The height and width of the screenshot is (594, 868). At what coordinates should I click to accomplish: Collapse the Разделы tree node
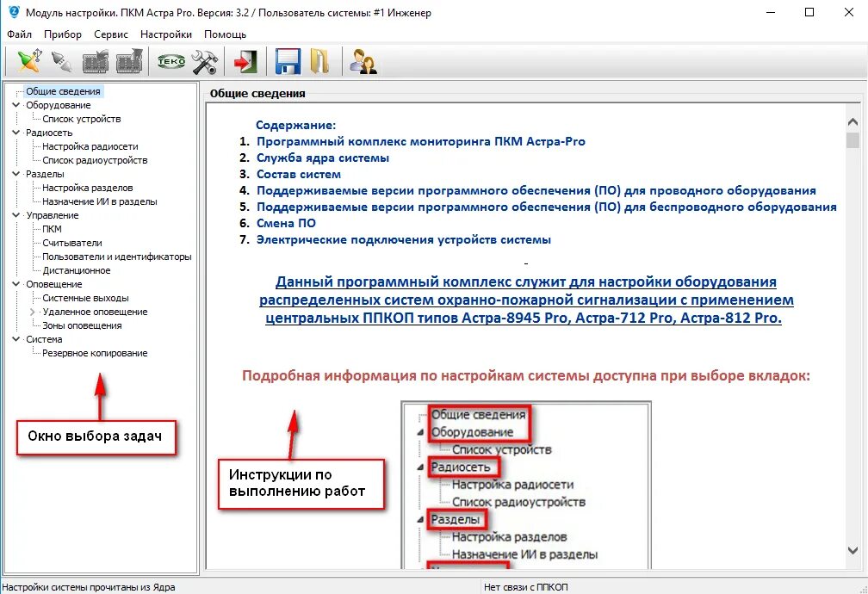(x=16, y=174)
